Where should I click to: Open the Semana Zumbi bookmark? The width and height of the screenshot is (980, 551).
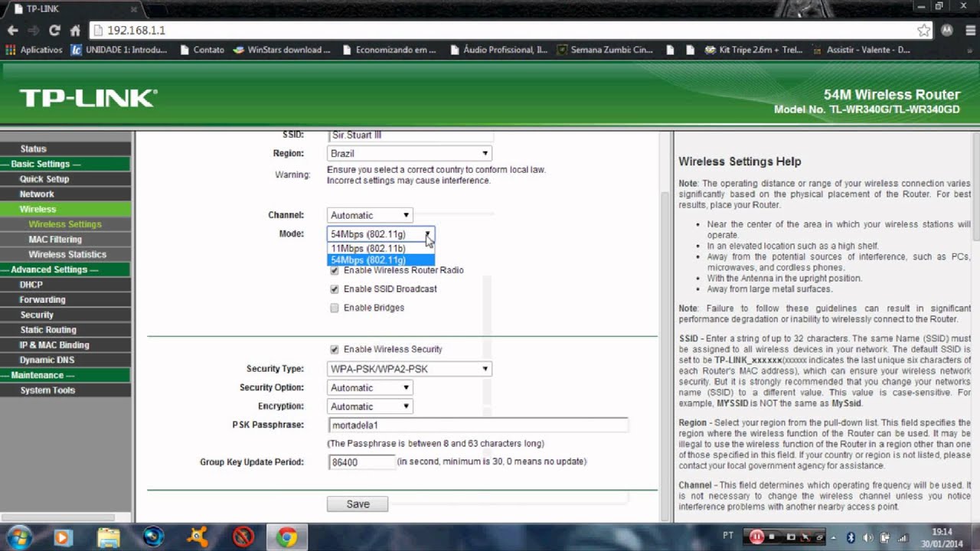tap(604, 50)
